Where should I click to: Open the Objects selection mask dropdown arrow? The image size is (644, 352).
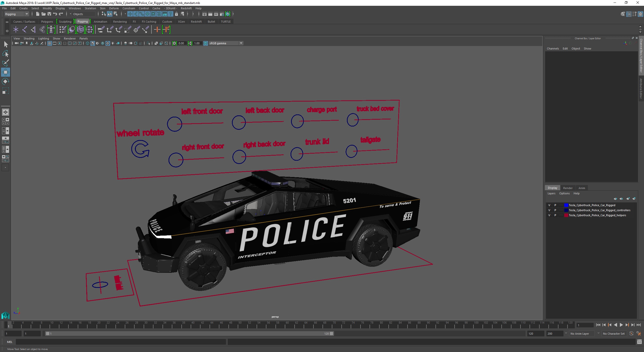(71, 14)
